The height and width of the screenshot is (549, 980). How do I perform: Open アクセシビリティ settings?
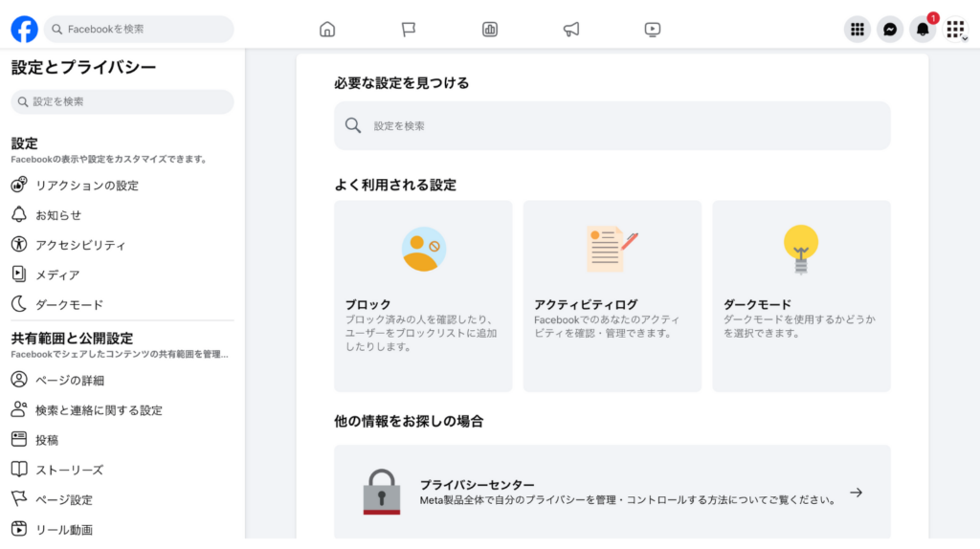pos(80,245)
